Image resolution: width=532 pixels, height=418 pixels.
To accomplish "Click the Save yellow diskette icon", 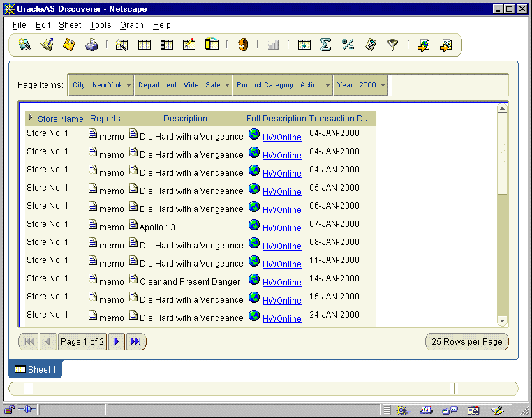I will pyautogui.click(x=69, y=45).
